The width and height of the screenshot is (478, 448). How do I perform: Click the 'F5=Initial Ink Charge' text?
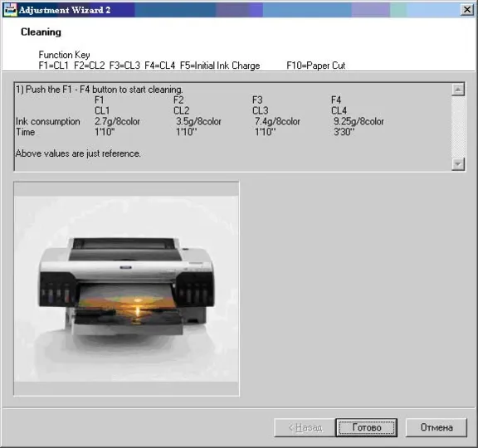point(220,66)
